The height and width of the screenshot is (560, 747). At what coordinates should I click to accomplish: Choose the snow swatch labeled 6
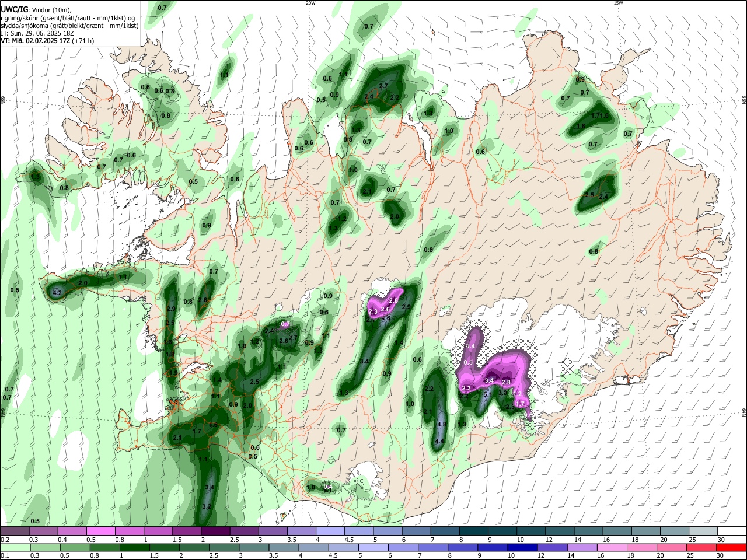(x=416, y=531)
